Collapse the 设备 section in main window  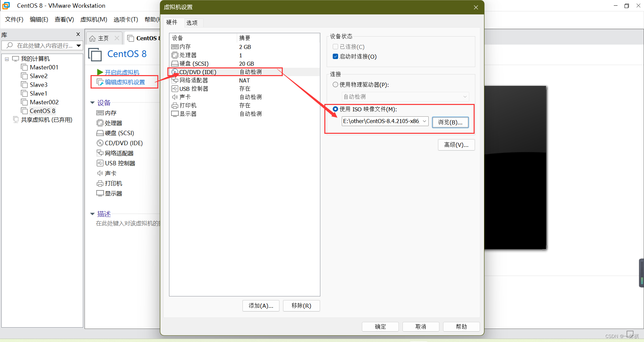[93, 103]
